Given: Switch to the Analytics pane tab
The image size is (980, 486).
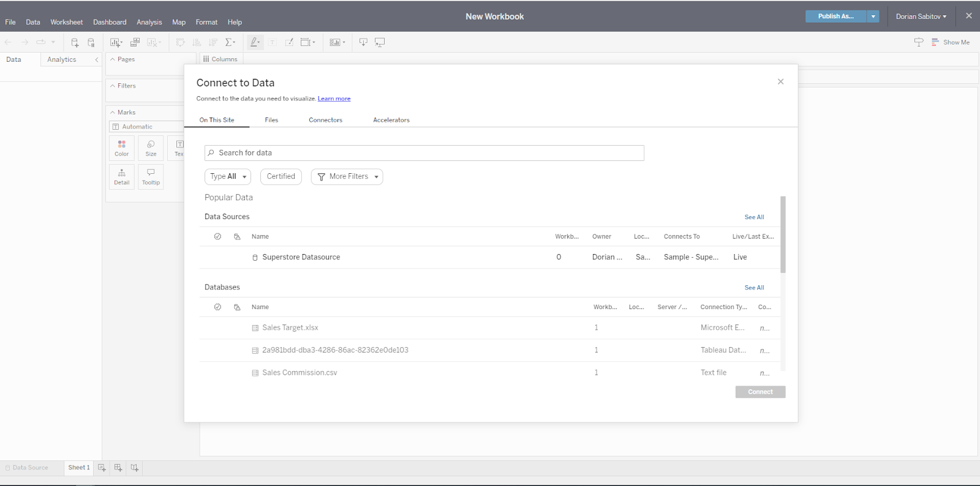Looking at the screenshot, I should [x=62, y=59].
